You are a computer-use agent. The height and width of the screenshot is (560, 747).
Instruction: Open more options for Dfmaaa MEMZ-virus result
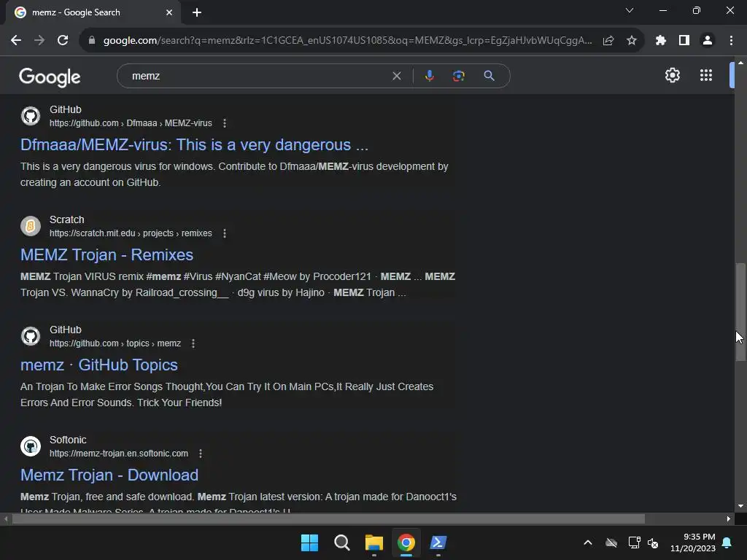click(x=225, y=123)
